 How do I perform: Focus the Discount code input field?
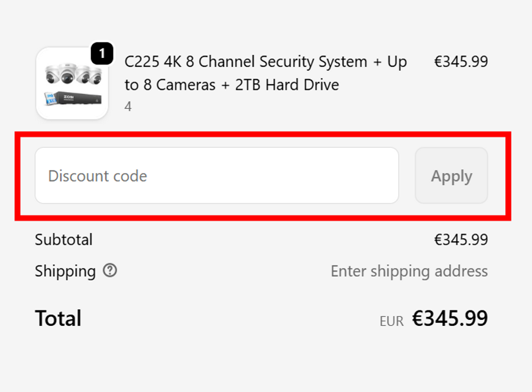[x=216, y=176]
